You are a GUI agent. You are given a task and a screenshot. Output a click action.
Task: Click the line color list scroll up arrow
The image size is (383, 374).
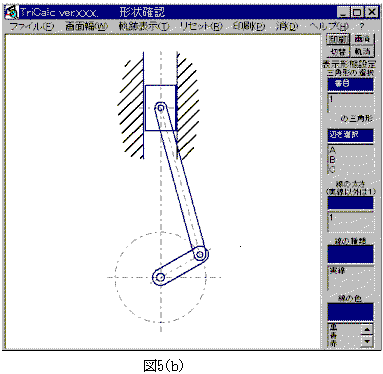(x=367, y=329)
